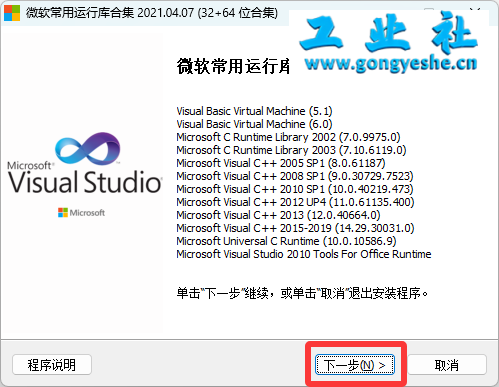Select the Visual C++ 2005 SP1 entry
499x387 pixels.
281,163
